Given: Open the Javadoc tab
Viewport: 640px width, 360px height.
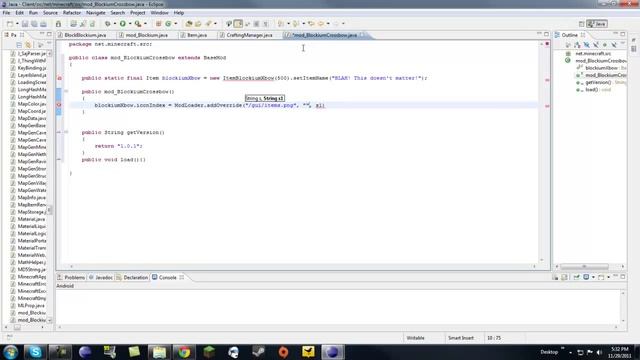Looking at the screenshot, I should point(101,278).
